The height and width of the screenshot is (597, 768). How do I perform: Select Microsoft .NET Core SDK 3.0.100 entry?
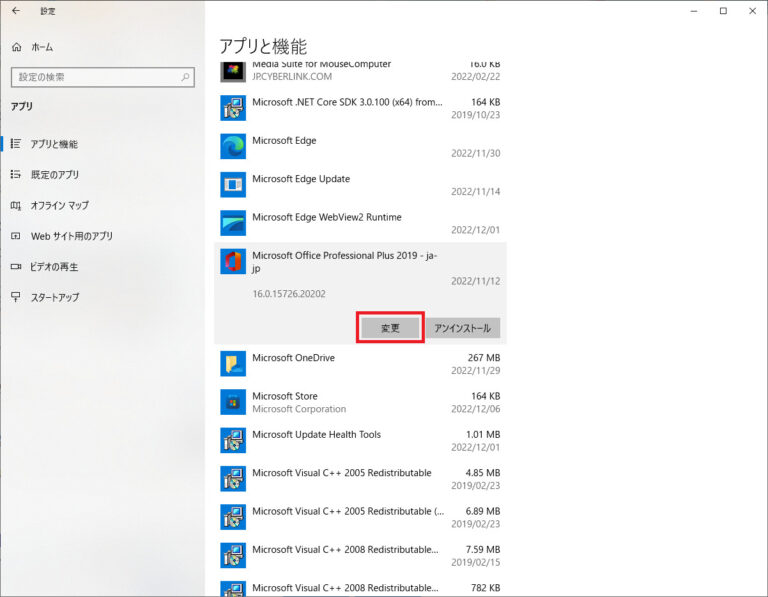tap(360, 108)
